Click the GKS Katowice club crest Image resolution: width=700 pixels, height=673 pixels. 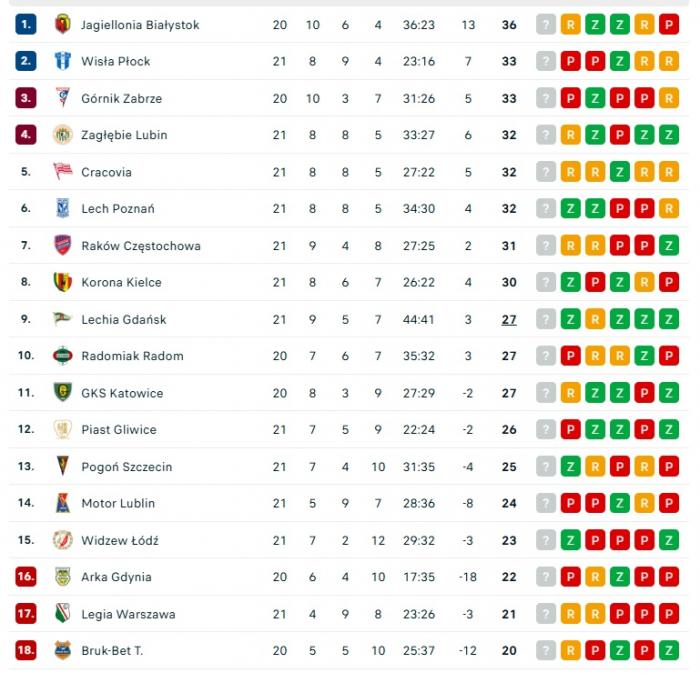coord(63,393)
